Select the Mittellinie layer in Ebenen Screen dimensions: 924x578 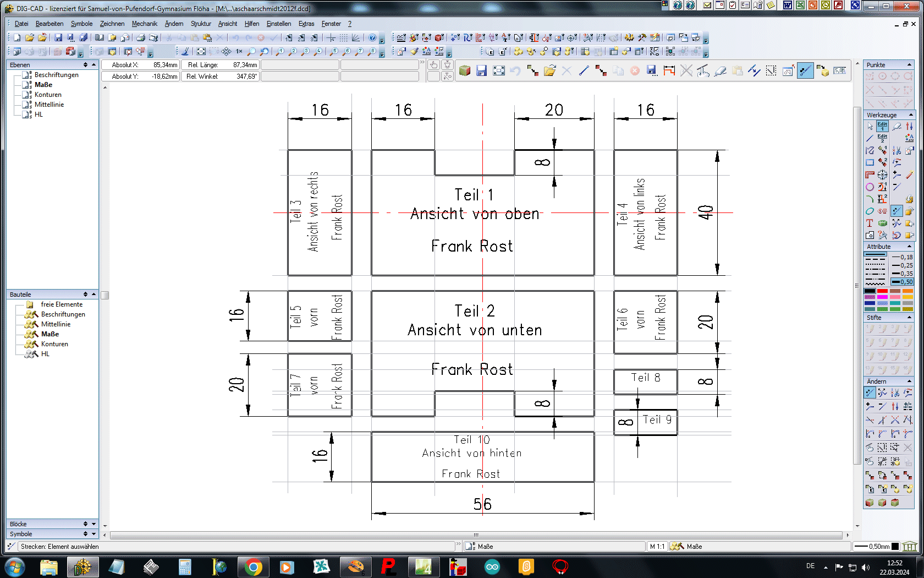point(49,105)
